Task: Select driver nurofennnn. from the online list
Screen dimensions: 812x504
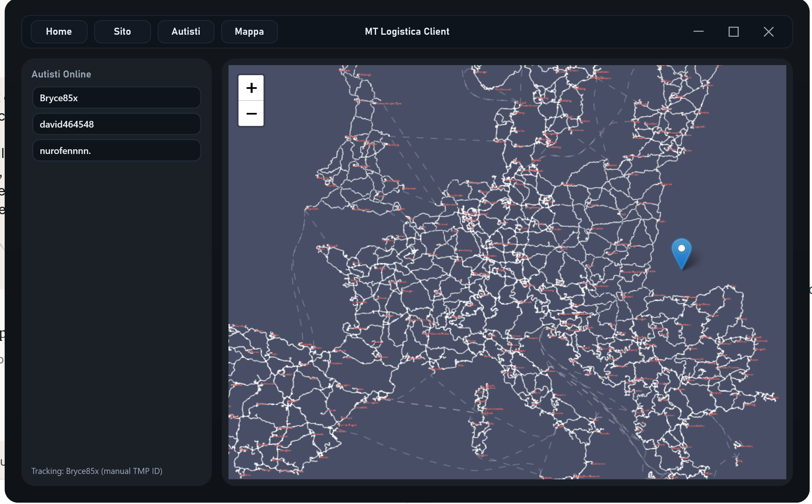Action: click(116, 150)
